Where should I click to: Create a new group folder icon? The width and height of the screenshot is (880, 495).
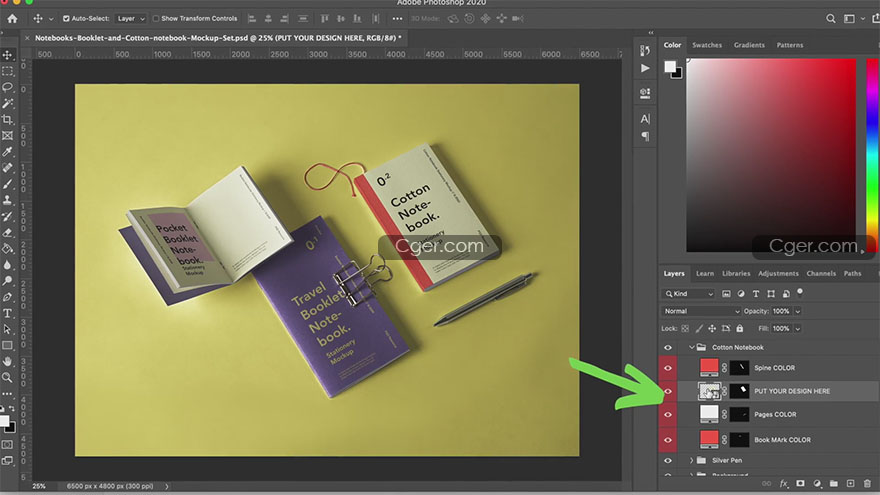(834, 483)
